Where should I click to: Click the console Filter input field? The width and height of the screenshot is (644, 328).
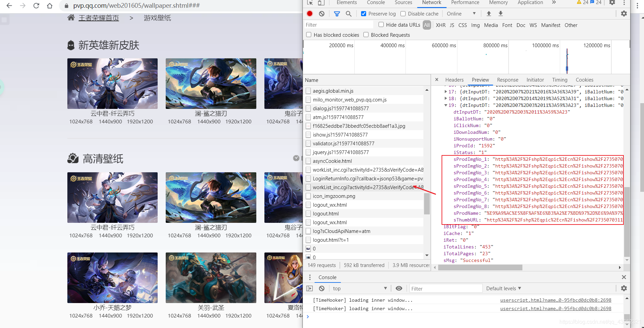[x=446, y=289]
